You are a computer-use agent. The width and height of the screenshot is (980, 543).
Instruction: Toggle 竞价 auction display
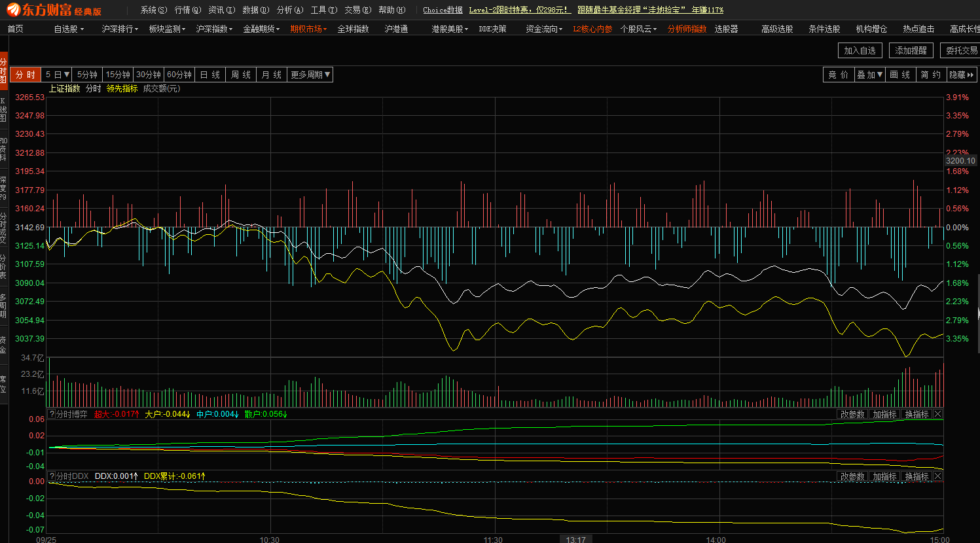point(839,75)
